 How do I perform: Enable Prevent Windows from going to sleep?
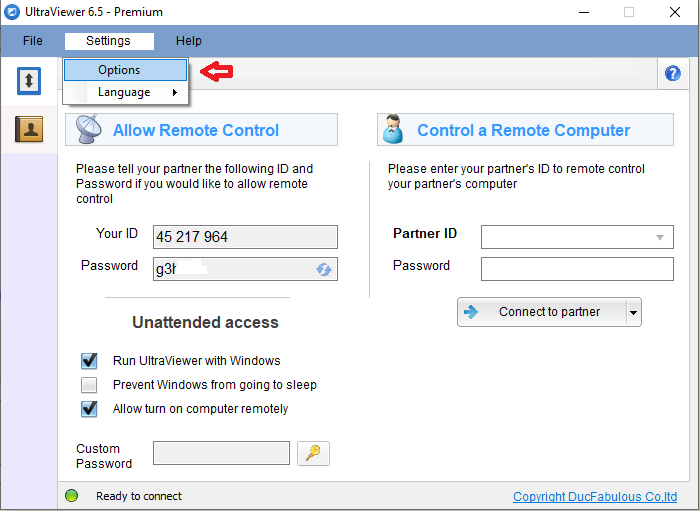pos(90,385)
